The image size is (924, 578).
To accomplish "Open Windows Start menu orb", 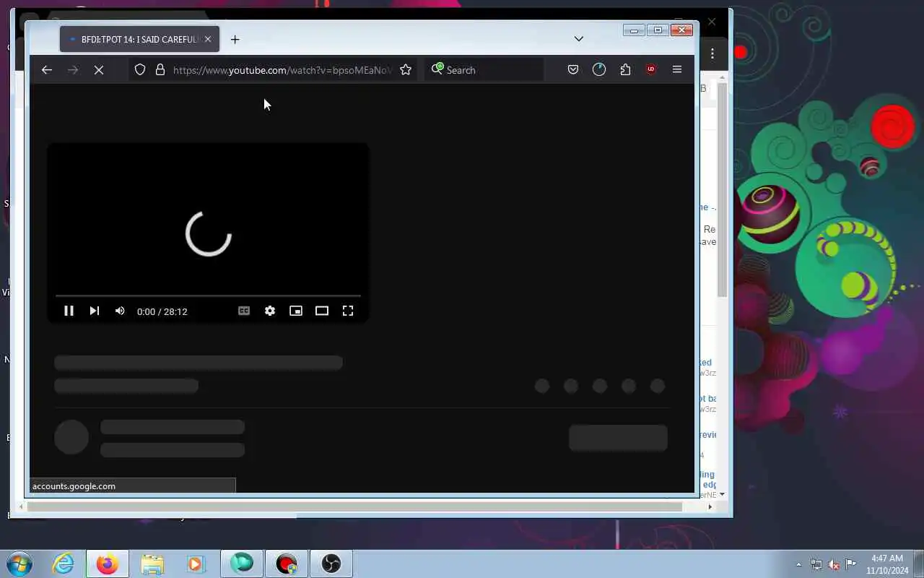I will point(19,563).
